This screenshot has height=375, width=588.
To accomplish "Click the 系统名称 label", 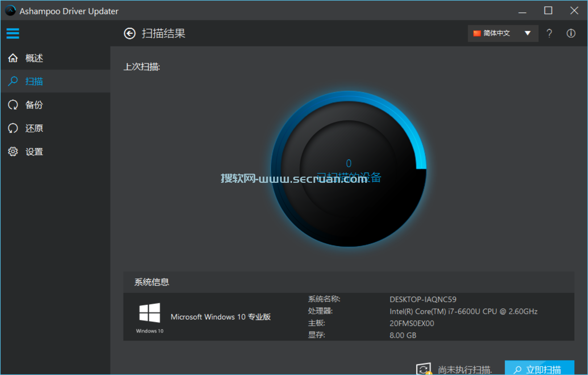I will 324,299.
